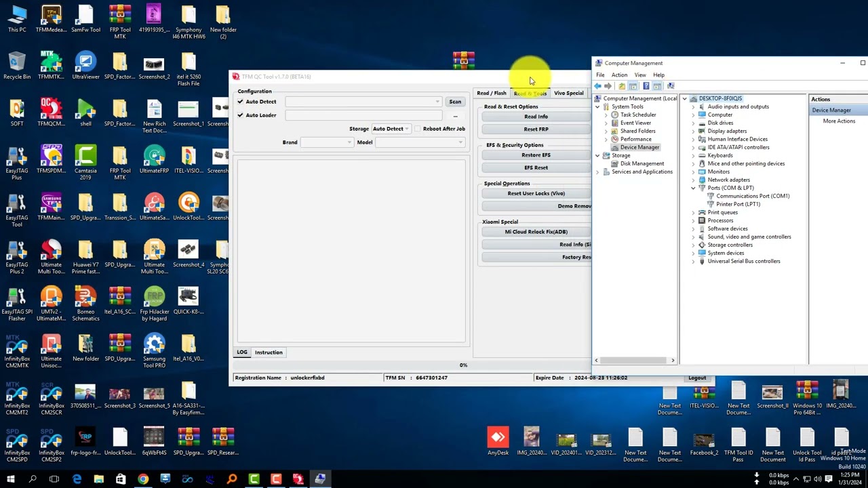The height and width of the screenshot is (488, 868).
Task: Open View menu in Computer Management
Action: pyautogui.click(x=640, y=75)
